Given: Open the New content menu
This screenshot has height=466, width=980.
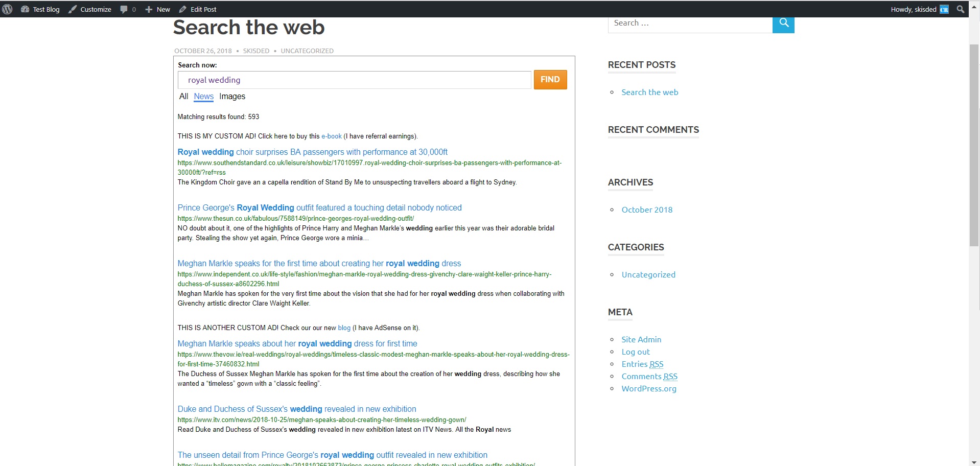Looking at the screenshot, I should coord(164,9).
